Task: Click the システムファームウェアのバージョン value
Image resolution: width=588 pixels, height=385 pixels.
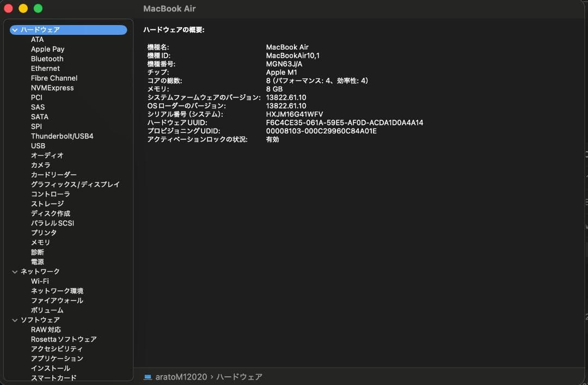Action: (286, 97)
